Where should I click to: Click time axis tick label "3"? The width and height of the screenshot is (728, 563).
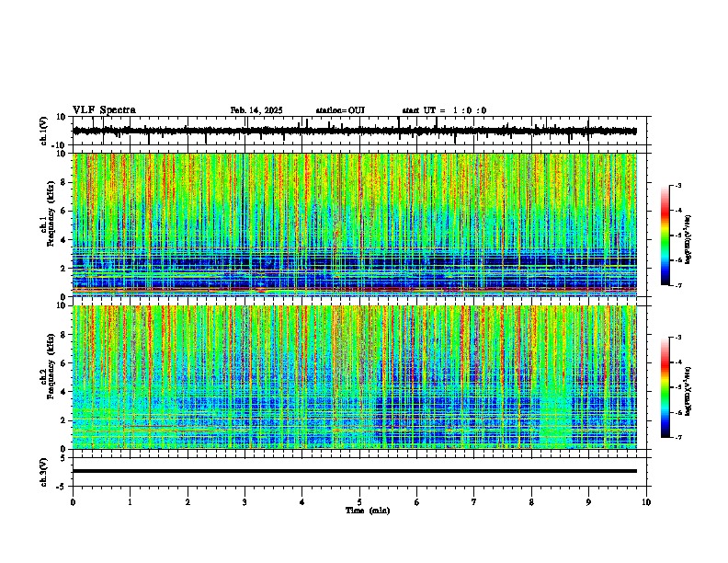tap(245, 502)
